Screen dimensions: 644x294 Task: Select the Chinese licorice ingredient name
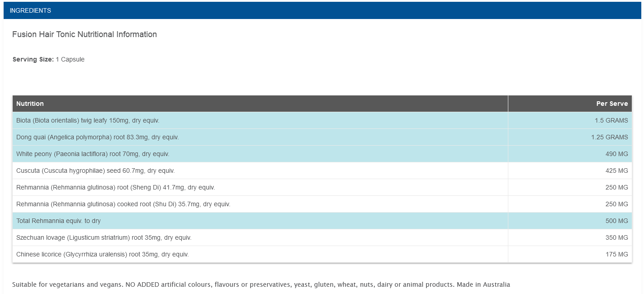pyautogui.click(x=103, y=254)
